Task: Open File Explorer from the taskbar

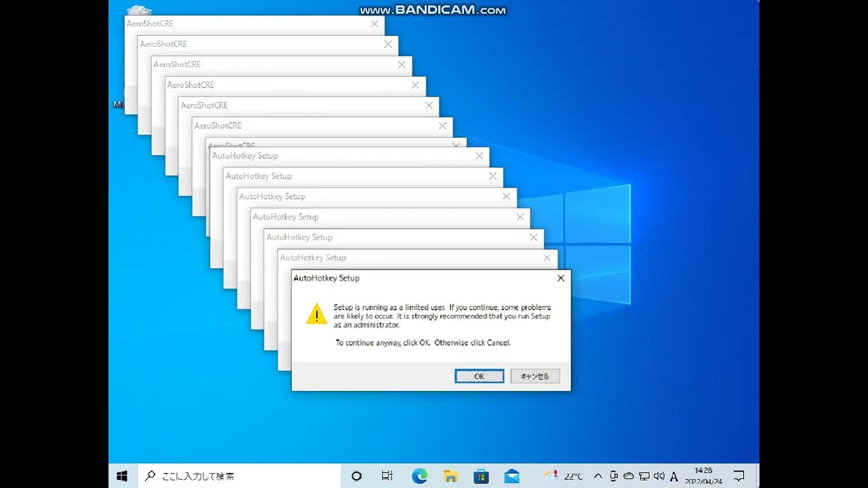Action: (x=450, y=476)
